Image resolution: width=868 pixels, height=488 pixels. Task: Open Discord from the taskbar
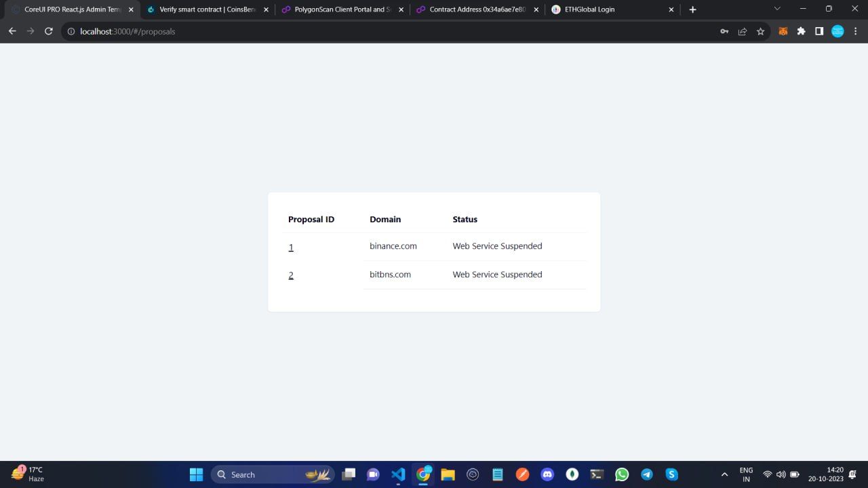point(547,474)
